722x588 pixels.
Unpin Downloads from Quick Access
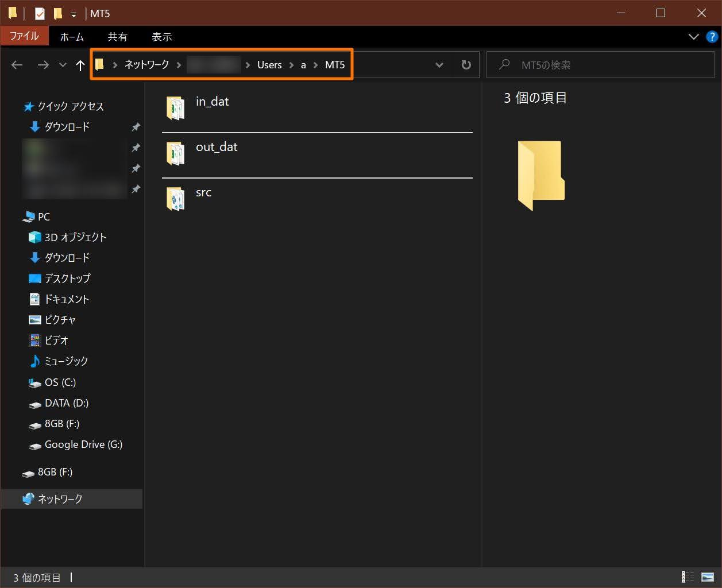point(136,127)
